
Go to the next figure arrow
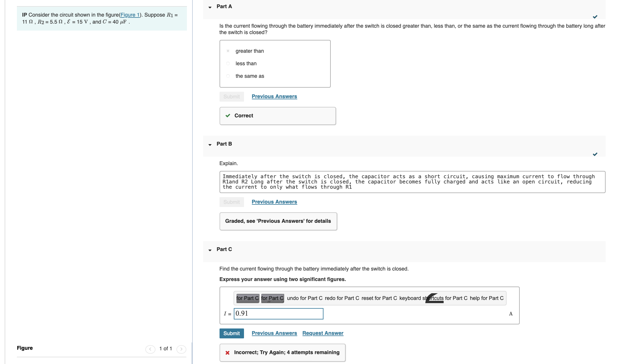(181, 349)
